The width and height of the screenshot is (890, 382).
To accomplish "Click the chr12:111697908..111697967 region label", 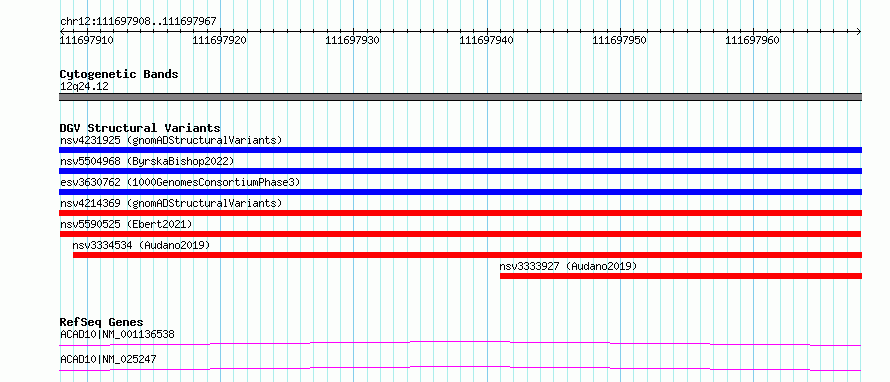I will pyautogui.click(x=138, y=22).
